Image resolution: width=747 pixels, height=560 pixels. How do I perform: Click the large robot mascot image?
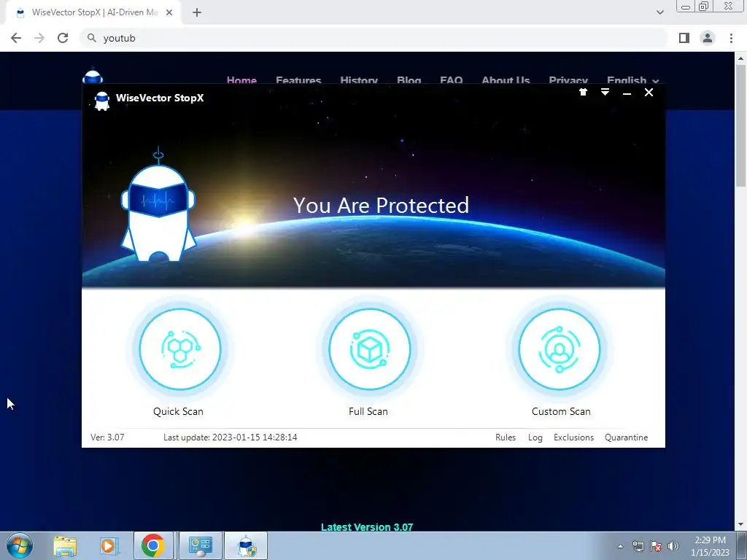158,205
